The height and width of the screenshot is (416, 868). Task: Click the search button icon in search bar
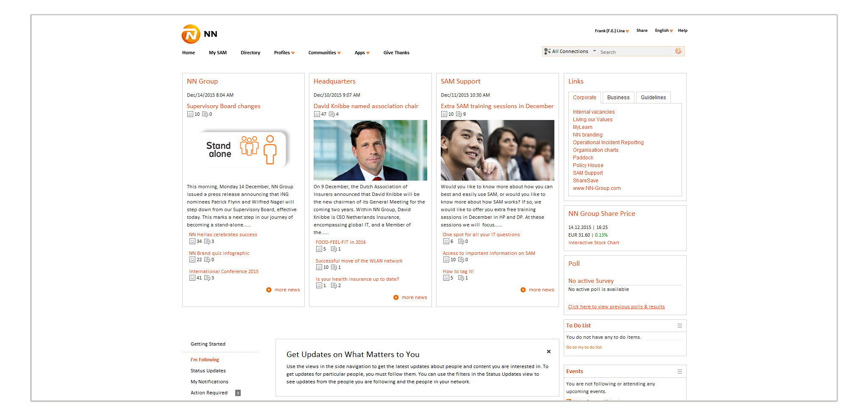click(x=679, y=51)
